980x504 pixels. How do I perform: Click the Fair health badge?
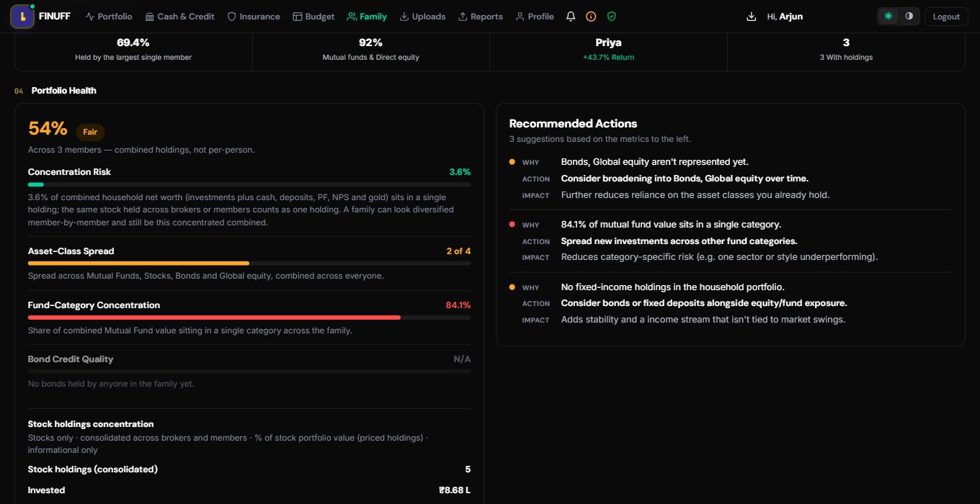point(90,132)
